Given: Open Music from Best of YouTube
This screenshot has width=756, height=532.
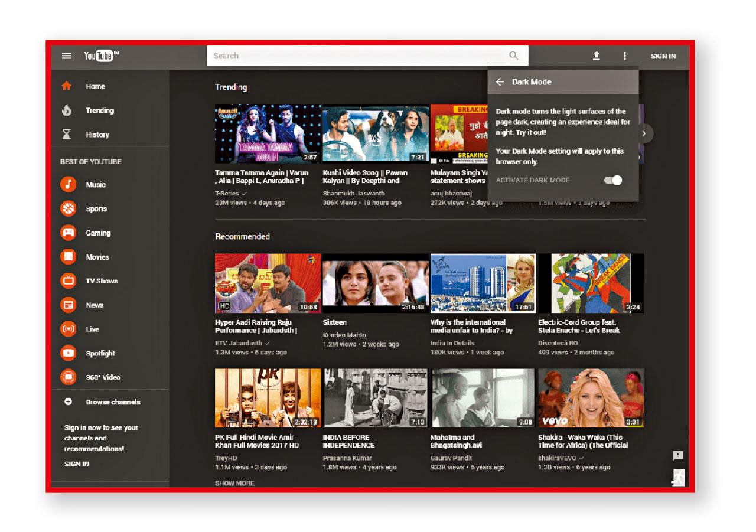Looking at the screenshot, I should click(96, 185).
